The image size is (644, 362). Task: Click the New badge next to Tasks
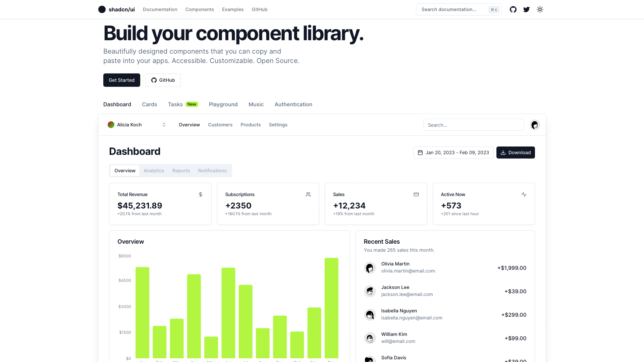point(192,104)
